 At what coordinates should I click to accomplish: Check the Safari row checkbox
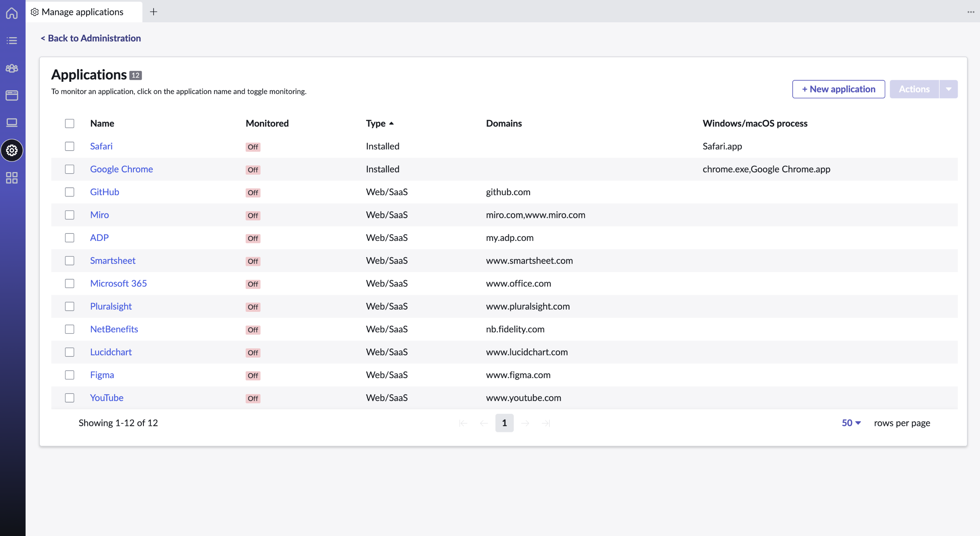70,146
